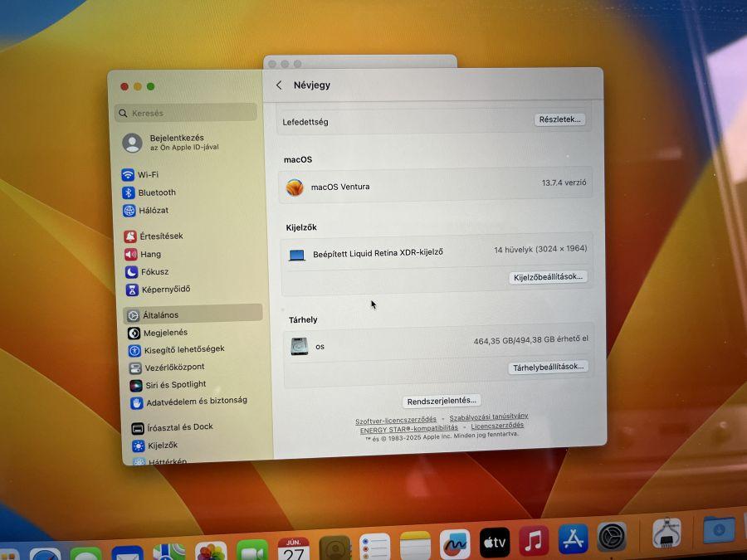Open Apple TV from the Dock
Image resolution: width=747 pixels, height=560 pixels.
[495, 543]
